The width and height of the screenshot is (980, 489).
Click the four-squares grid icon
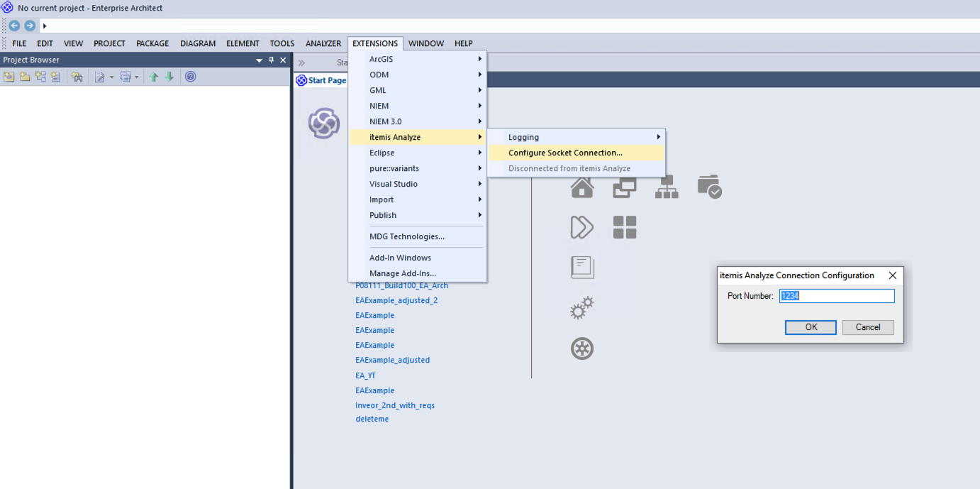pos(625,227)
